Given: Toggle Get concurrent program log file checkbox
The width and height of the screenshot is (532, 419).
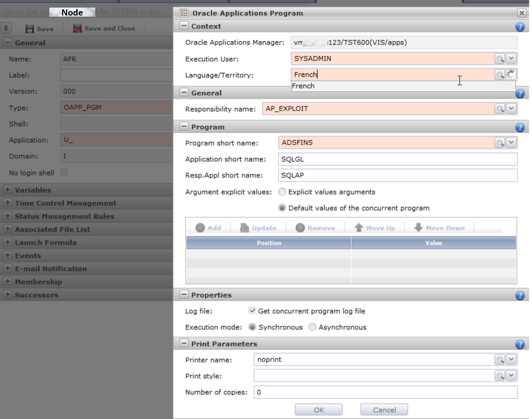Looking at the screenshot, I should 252,311.
